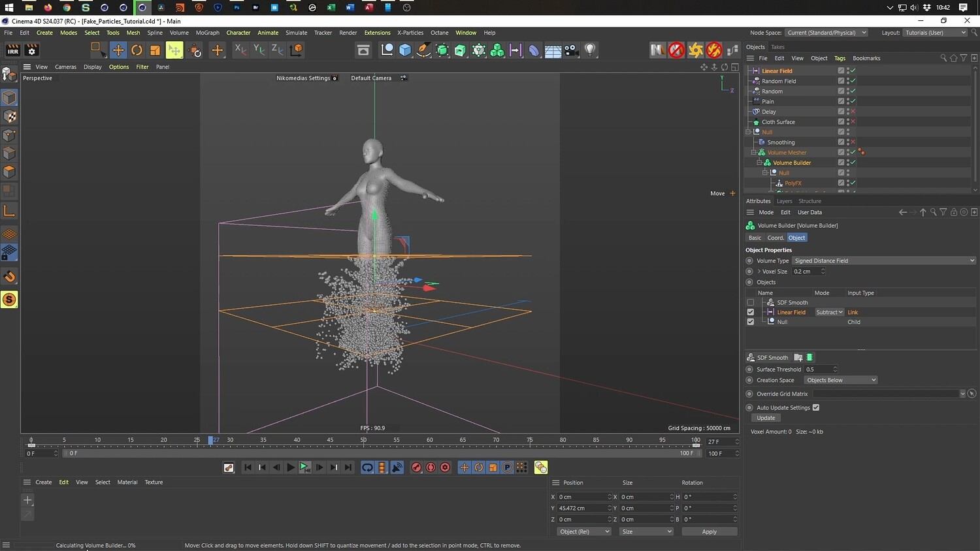This screenshot has height=551, width=980.
Task: Click the Camera object icon
Action: point(571,50)
